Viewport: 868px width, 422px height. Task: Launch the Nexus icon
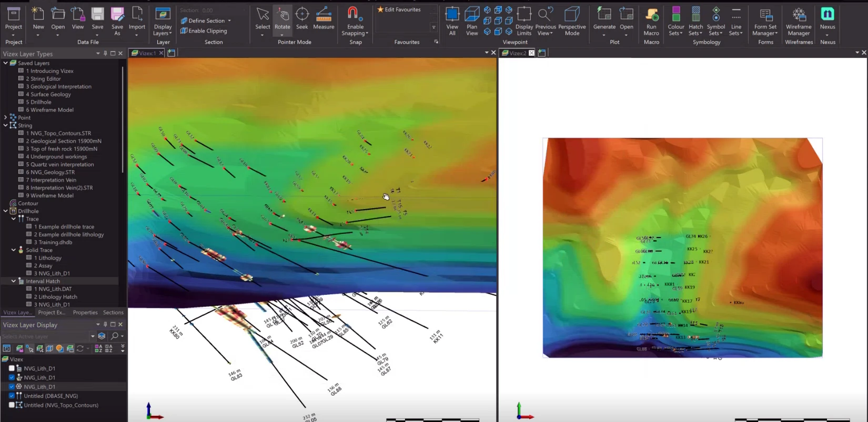[x=827, y=14]
